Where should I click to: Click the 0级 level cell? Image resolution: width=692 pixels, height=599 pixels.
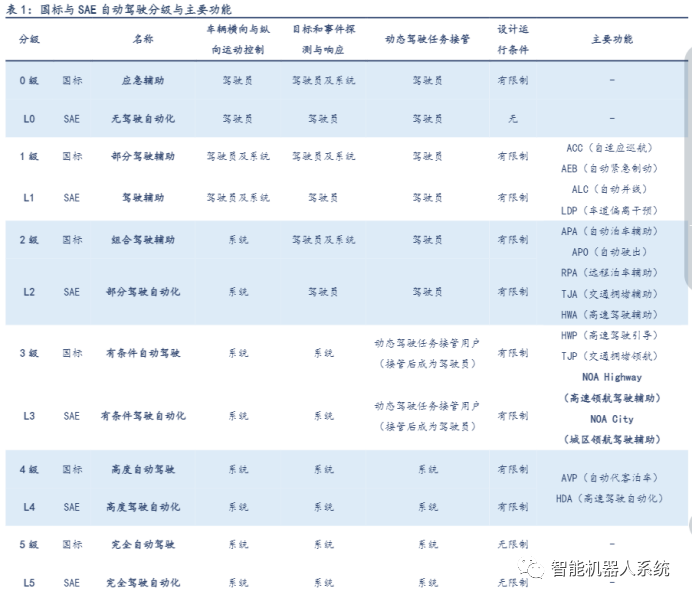pyautogui.click(x=29, y=80)
